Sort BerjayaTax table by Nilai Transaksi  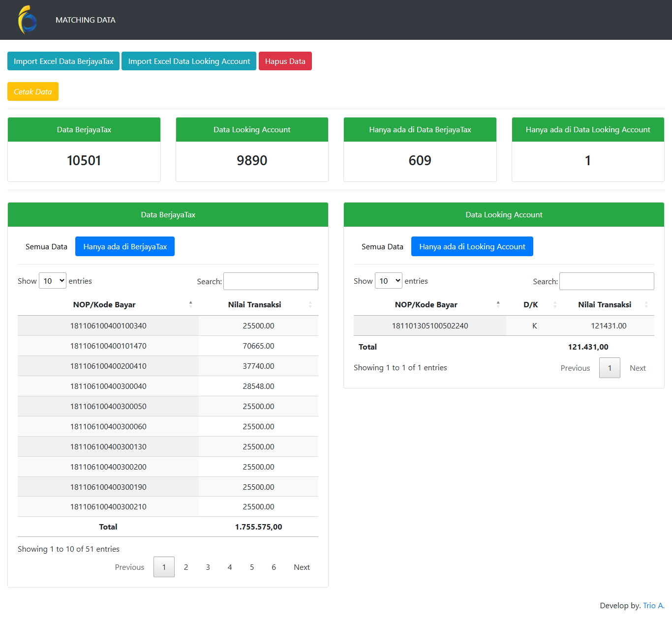tap(255, 305)
